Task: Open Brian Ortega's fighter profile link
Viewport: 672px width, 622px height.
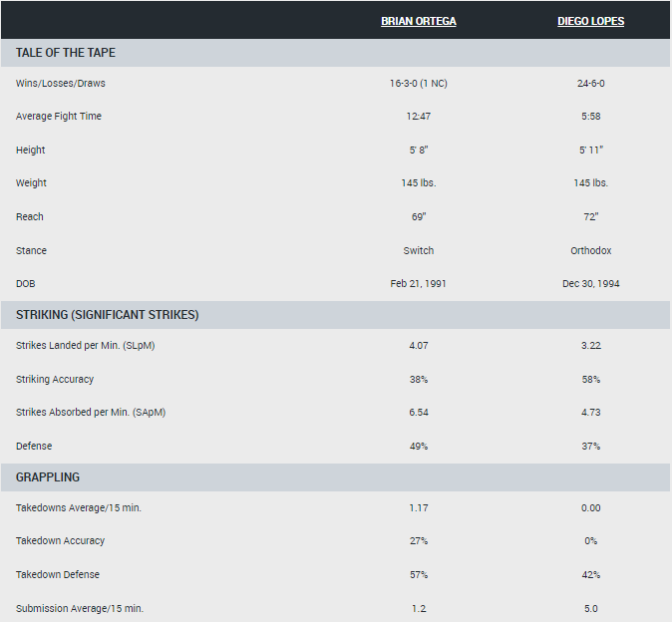Action: pos(418,21)
